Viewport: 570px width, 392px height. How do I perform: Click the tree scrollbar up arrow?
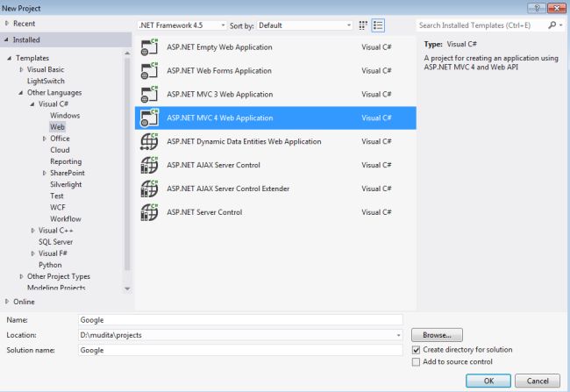tap(127, 53)
